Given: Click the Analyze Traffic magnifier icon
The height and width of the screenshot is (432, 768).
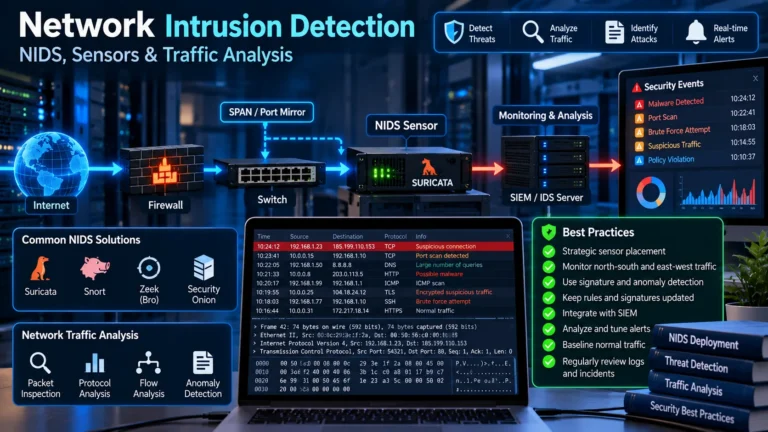Looking at the screenshot, I should [532, 32].
